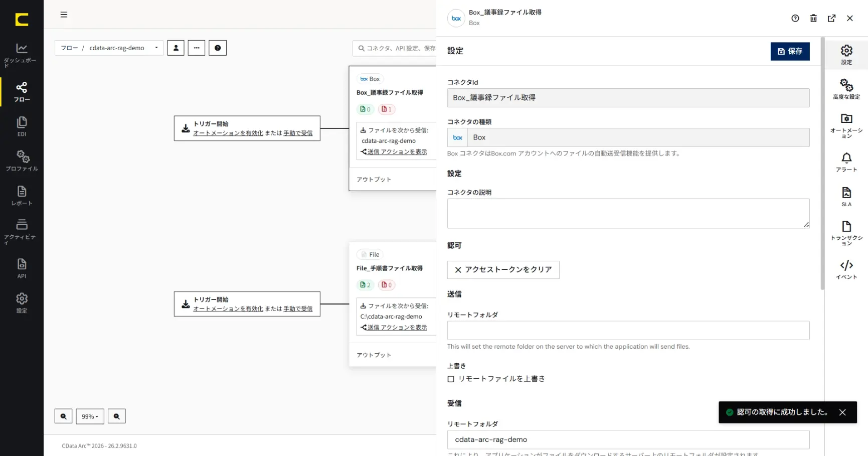Switch to the トランザクション tab
The height and width of the screenshot is (456, 868).
[x=846, y=233]
